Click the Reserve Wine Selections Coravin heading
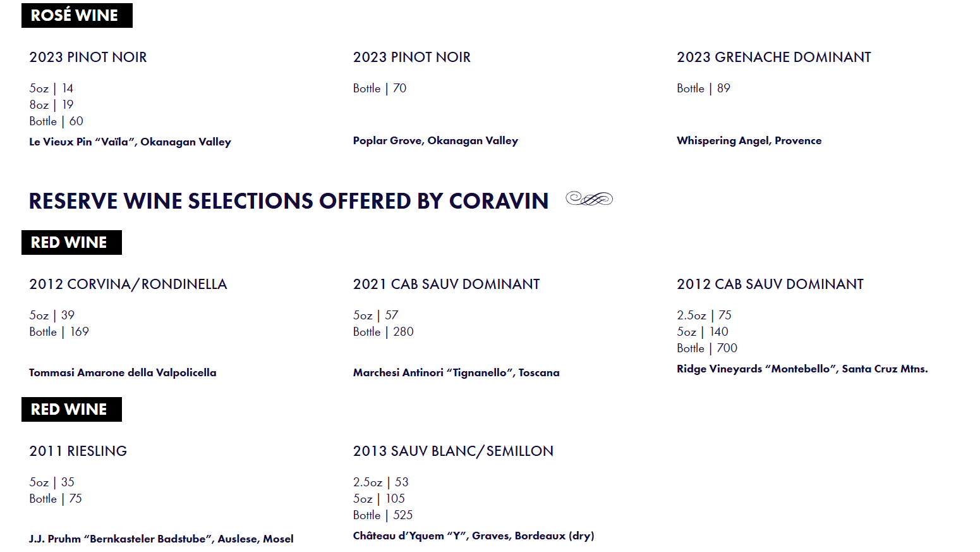The image size is (980, 552). [x=288, y=201]
